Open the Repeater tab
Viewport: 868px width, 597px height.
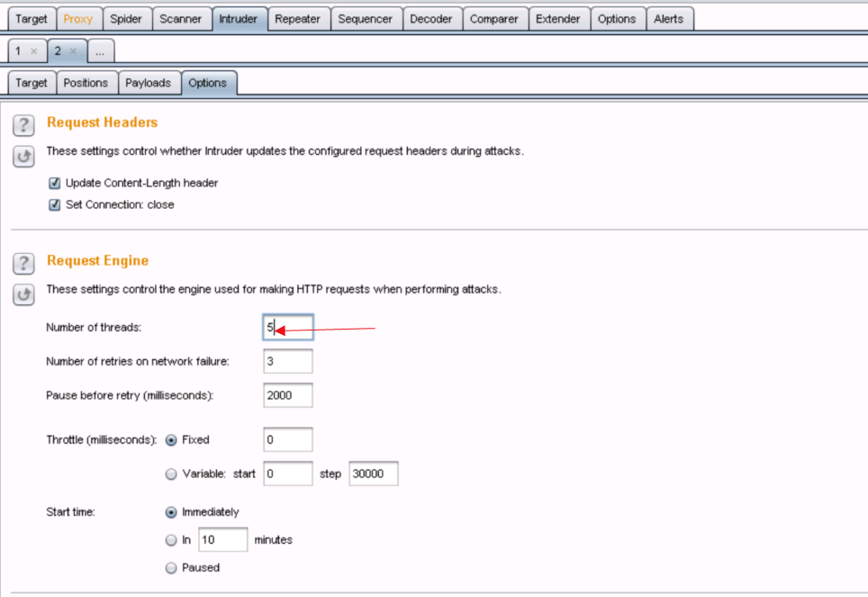(298, 19)
